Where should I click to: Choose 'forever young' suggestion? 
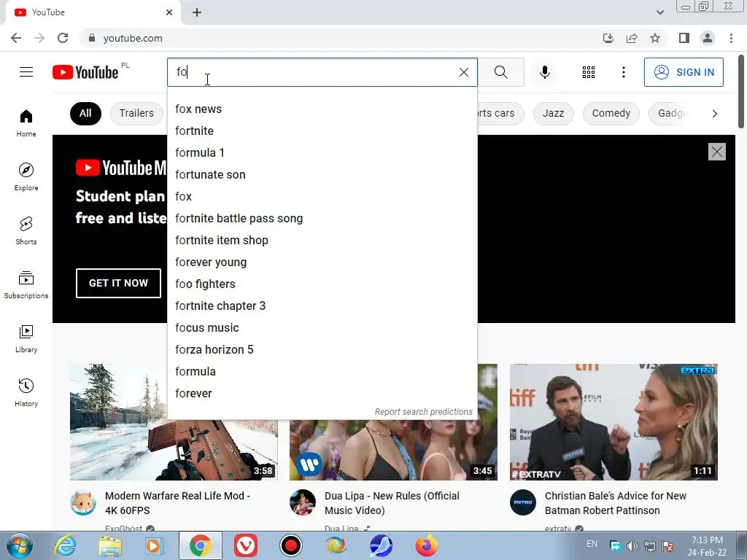(x=322, y=262)
